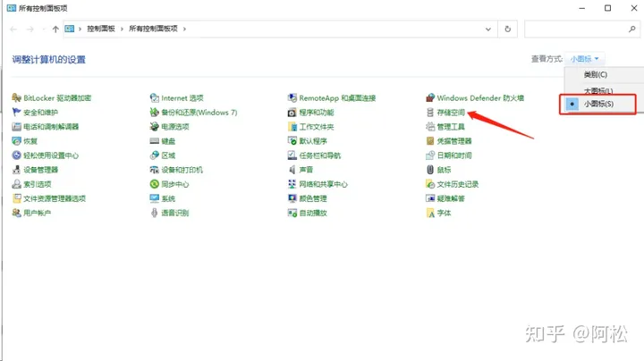Viewport: 644px width, 361px height.
Task: Click the search magnifier icon
Action: pos(632,29)
